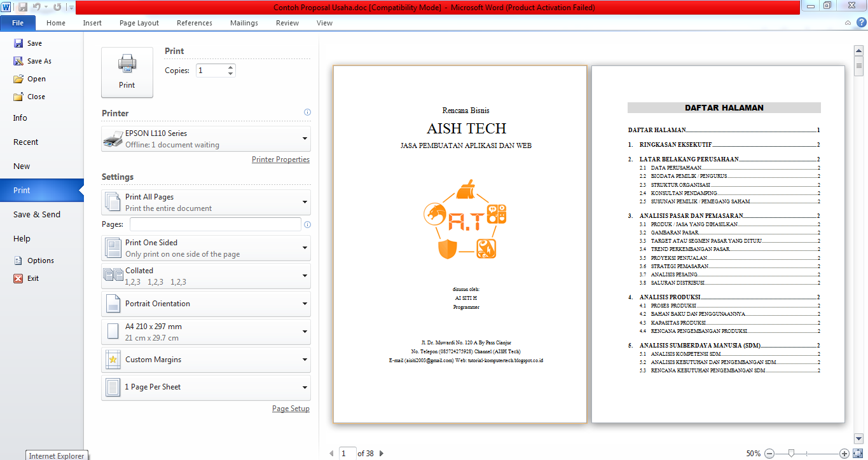The height and width of the screenshot is (460, 868).
Task: Open the Customize Quick Access Toolbar arrow
Action: [70, 8]
